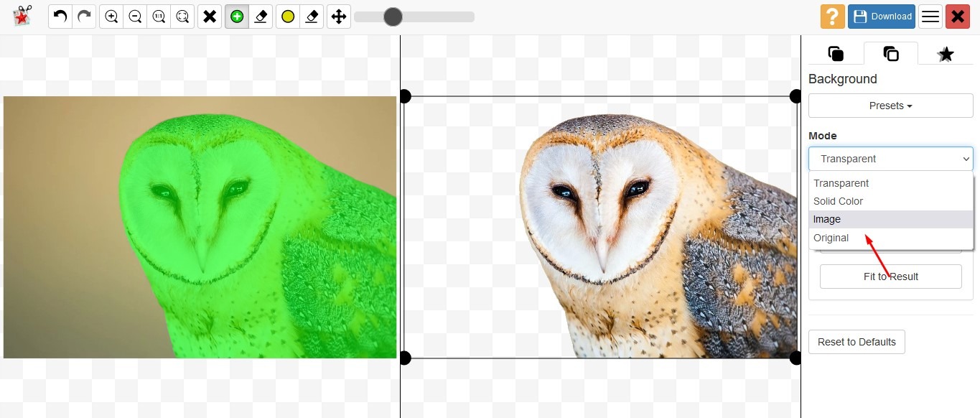Screen dimensions: 980x418
Task: Redo the undone edit
Action: [x=84, y=17]
